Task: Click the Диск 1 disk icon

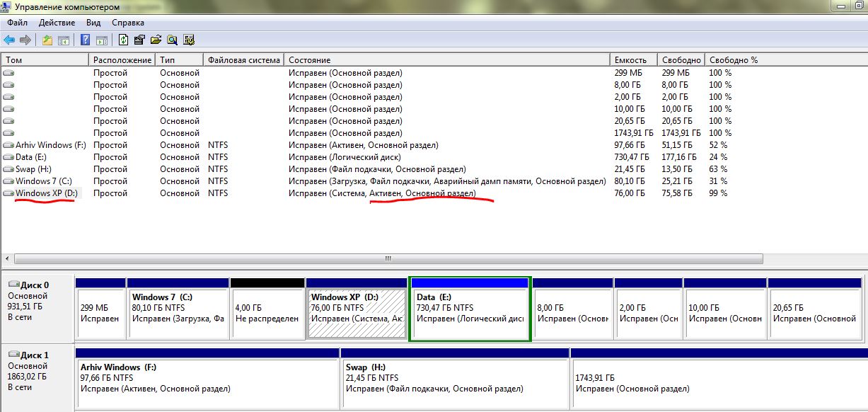Action: pyautogui.click(x=13, y=355)
